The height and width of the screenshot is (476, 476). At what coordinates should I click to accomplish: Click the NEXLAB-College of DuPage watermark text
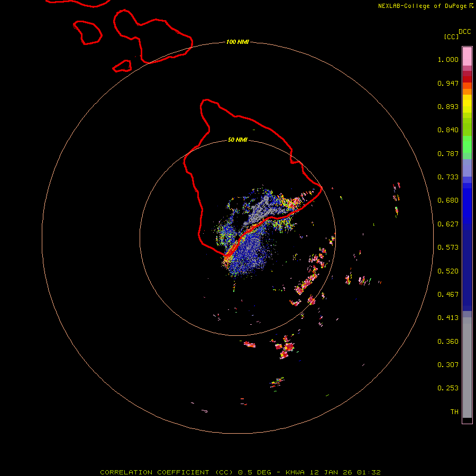pyautogui.click(x=422, y=6)
